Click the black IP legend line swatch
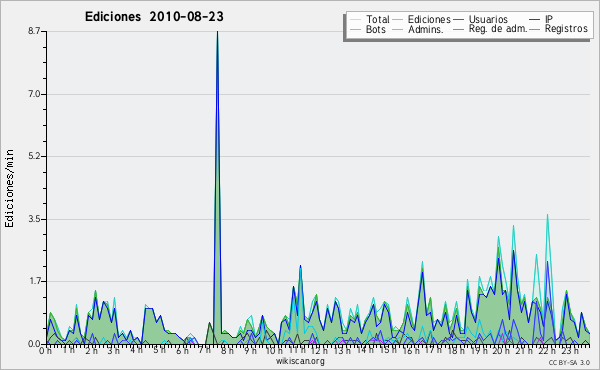Image resolution: width=600 pixels, height=370 pixels. click(x=535, y=20)
